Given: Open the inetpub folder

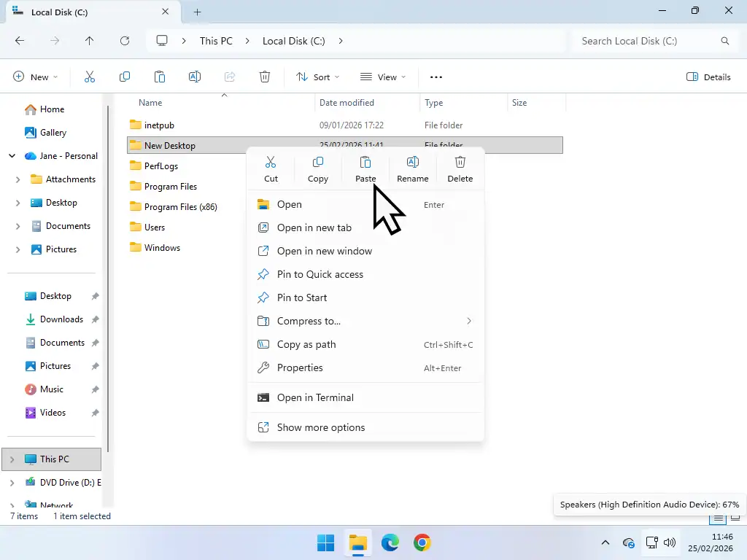Looking at the screenshot, I should coord(159,125).
